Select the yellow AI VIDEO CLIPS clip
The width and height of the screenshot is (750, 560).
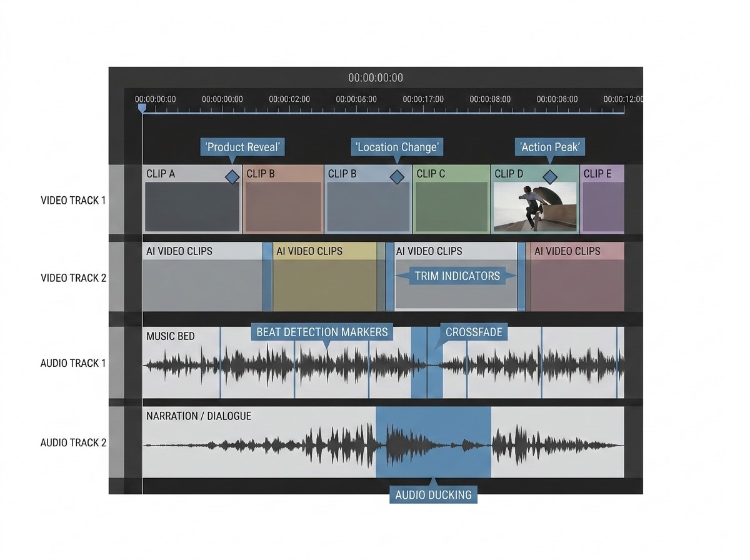326,277
